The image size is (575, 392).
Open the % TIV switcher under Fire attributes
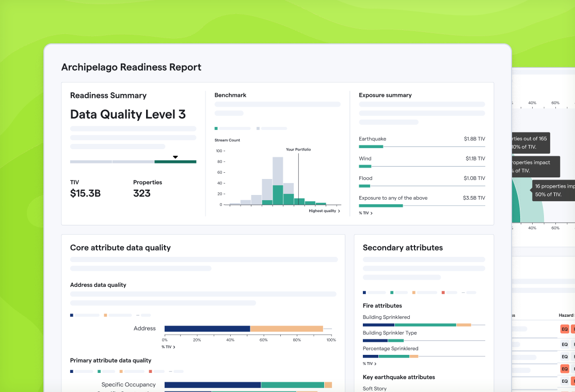(x=370, y=364)
